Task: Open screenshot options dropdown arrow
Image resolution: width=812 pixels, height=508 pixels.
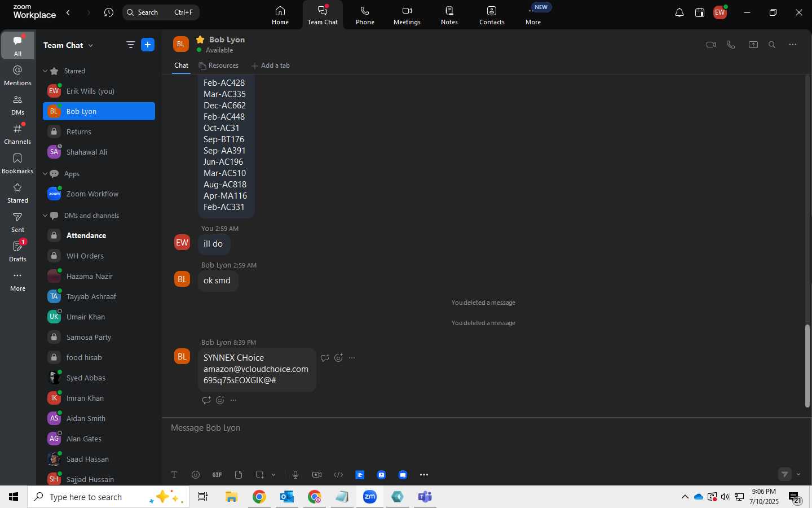Action: point(273,475)
